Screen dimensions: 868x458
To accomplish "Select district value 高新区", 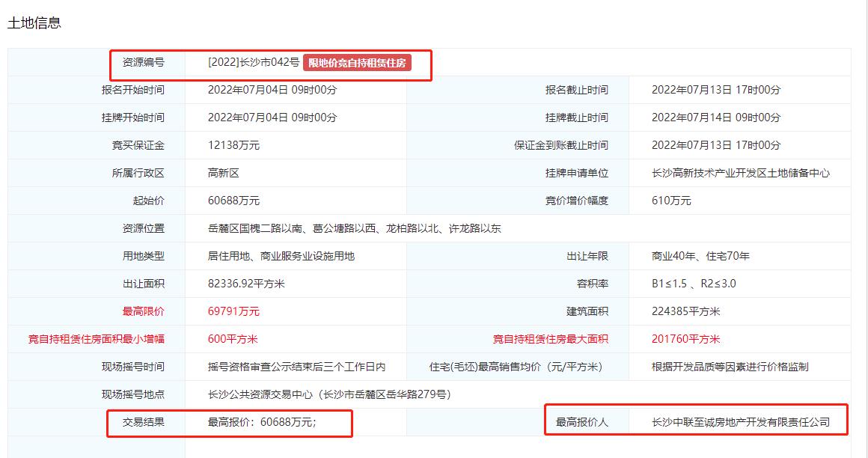I will (224, 173).
